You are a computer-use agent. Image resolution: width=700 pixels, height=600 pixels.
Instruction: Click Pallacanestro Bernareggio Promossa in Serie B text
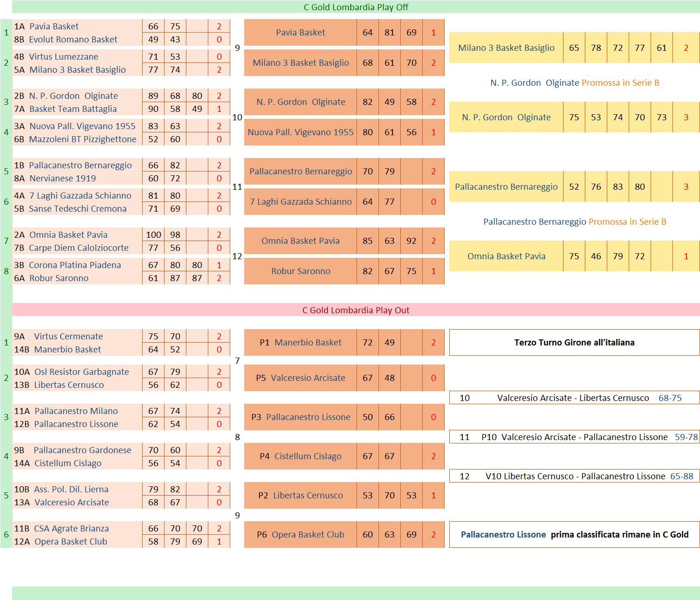click(x=574, y=222)
